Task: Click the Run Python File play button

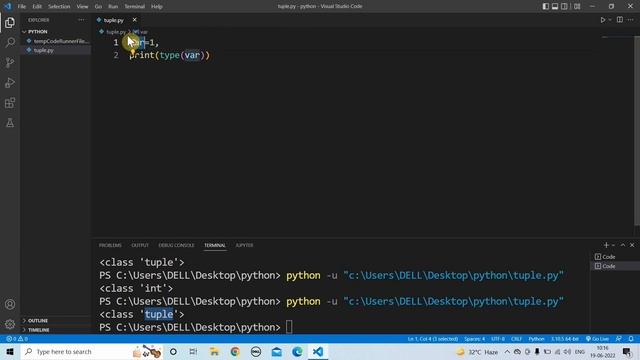Action: pyautogui.click(x=602, y=20)
